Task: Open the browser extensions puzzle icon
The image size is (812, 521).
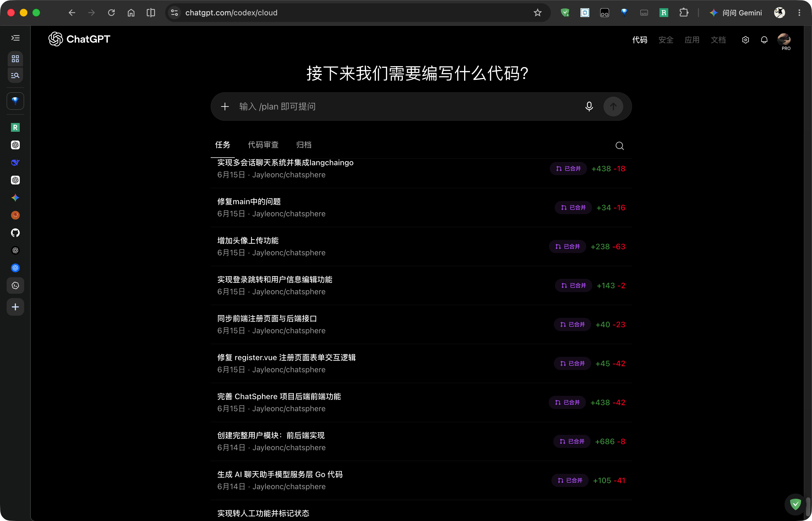Action: 684,13
